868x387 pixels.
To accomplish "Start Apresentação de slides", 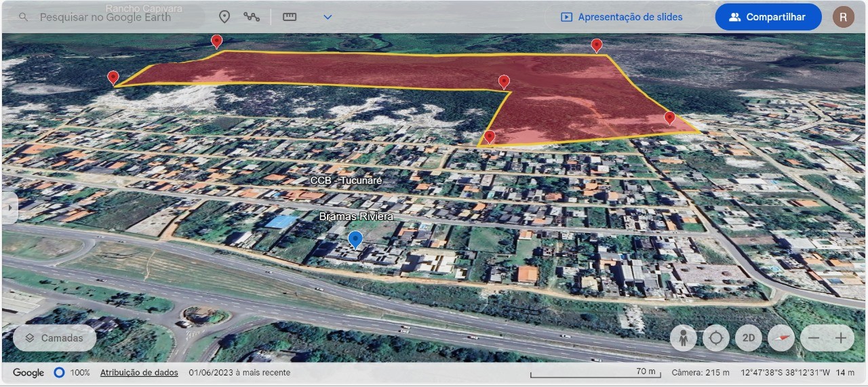I will point(622,17).
